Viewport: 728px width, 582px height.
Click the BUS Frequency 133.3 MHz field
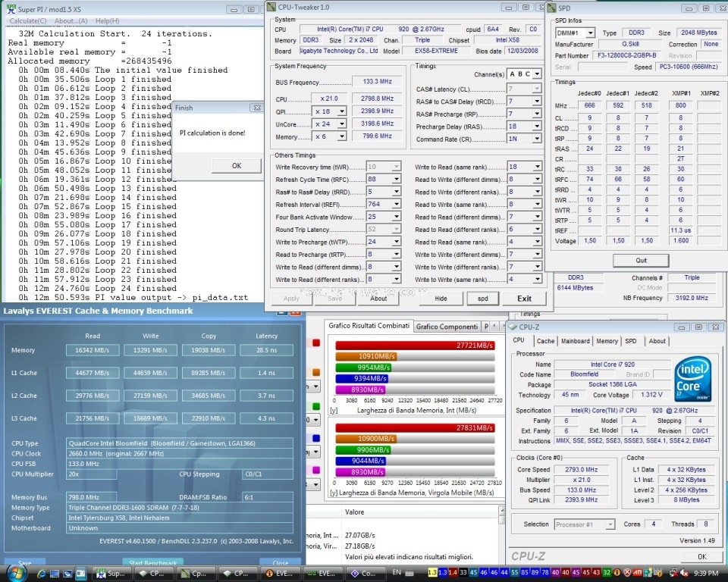pyautogui.click(x=377, y=82)
